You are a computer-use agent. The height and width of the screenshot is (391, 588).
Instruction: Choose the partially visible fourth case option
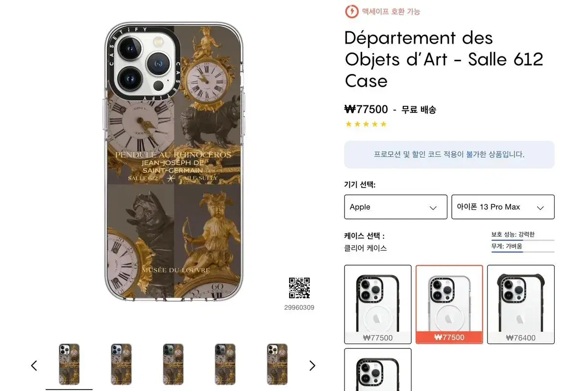pos(378,370)
